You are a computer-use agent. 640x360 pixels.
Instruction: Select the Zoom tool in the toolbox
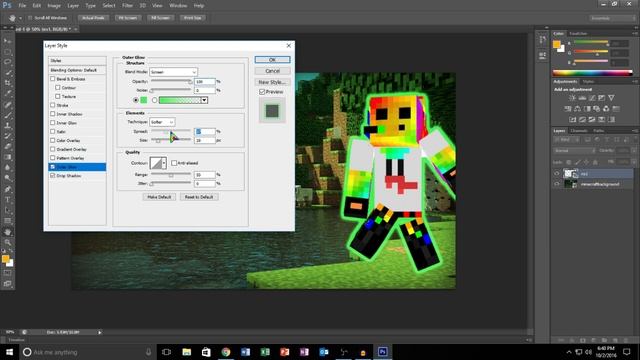(8, 242)
